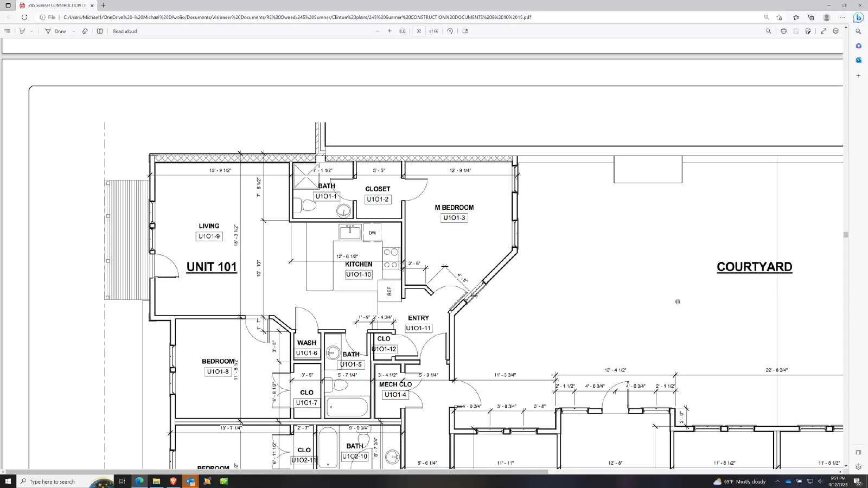The width and height of the screenshot is (868, 488).
Task: View site information icon in address bar
Action: (42, 17)
